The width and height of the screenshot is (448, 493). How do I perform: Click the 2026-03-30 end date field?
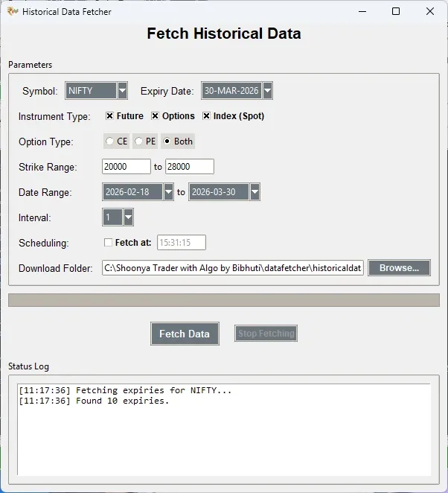click(219, 192)
